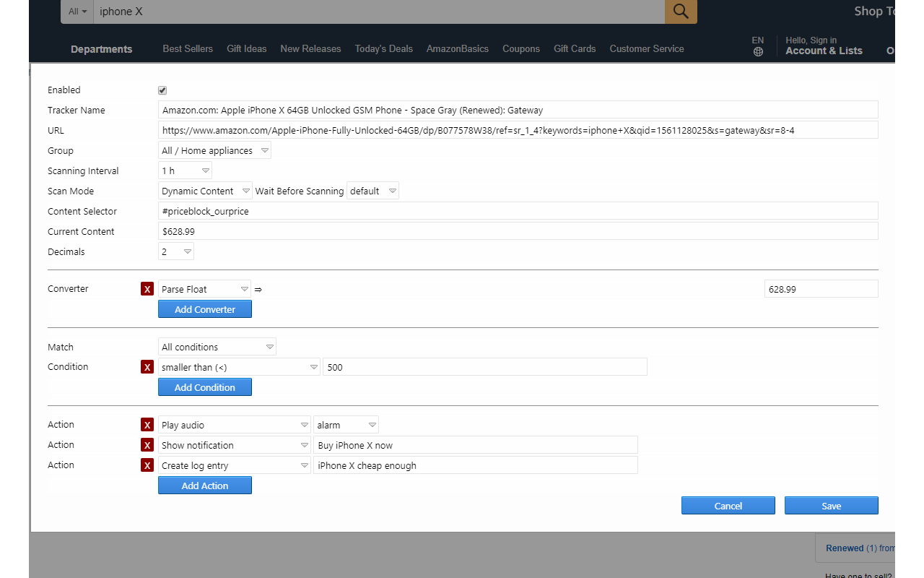Open Customer Service in the Amazon nav

(647, 48)
